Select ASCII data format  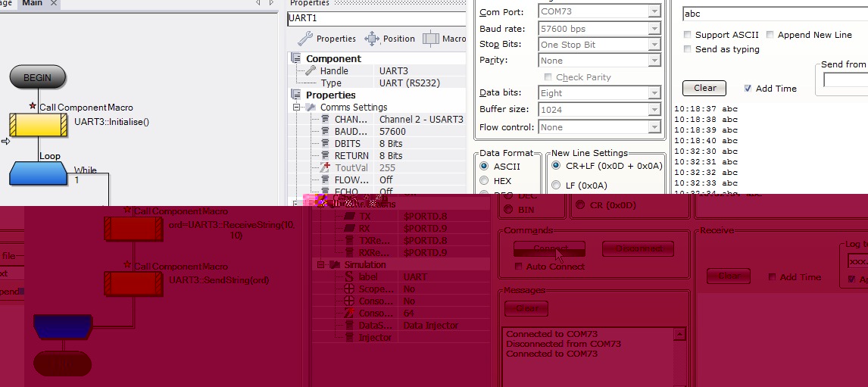(x=485, y=166)
